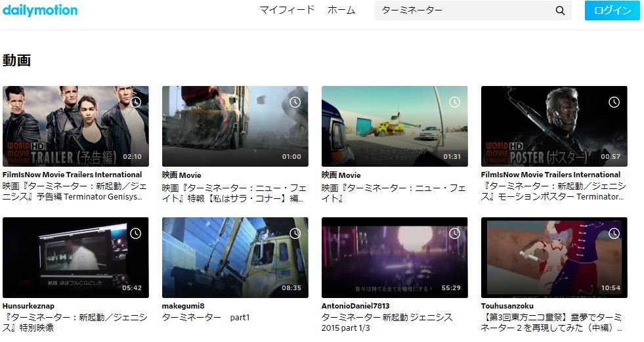Open マイフィード in top navigation
644x342 pixels.
(x=287, y=10)
